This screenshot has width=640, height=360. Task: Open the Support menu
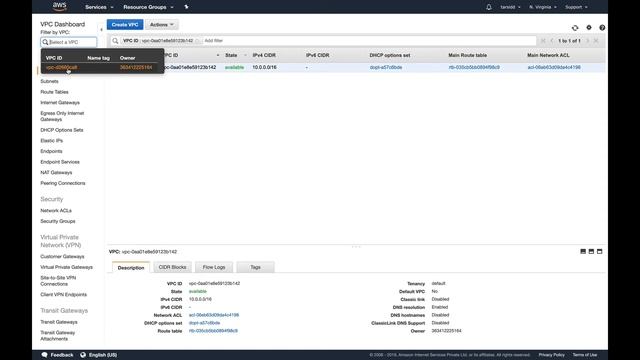point(576,7)
